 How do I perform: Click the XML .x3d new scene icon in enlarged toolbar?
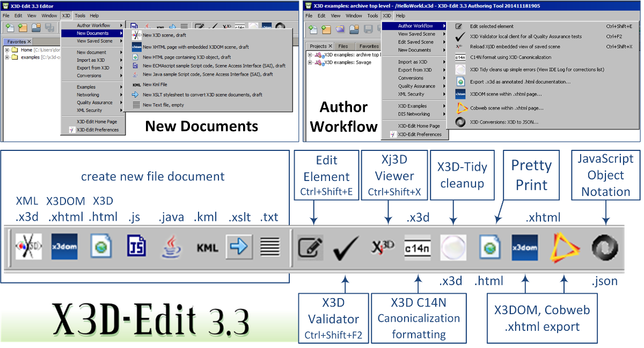[x=28, y=247]
